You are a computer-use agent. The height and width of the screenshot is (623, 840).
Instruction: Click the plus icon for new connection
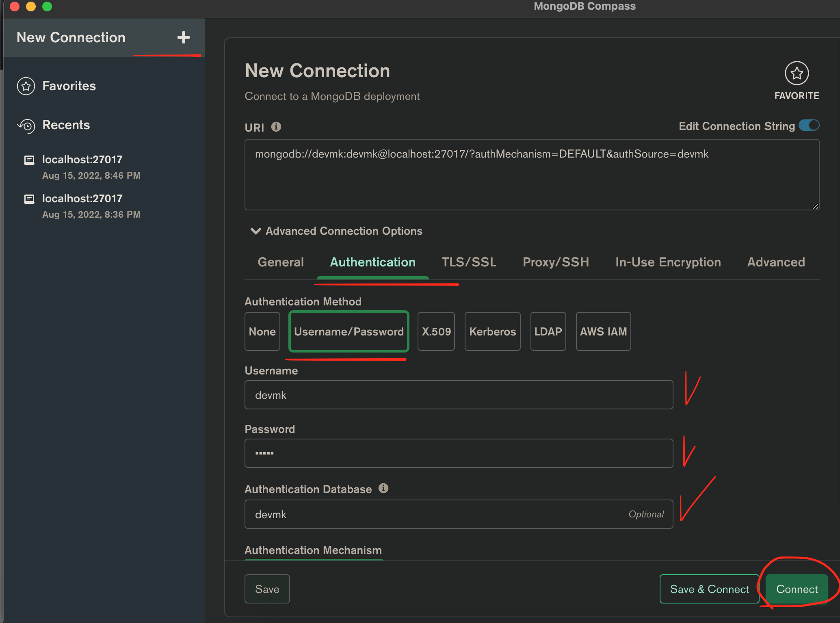(x=183, y=37)
